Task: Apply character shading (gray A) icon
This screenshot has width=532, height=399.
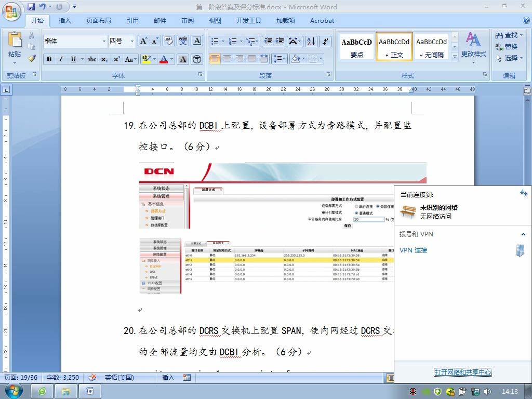Action: [x=183, y=59]
